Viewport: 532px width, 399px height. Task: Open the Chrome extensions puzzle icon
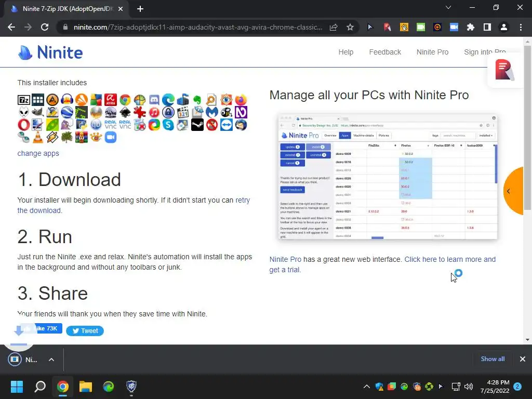click(471, 27)
